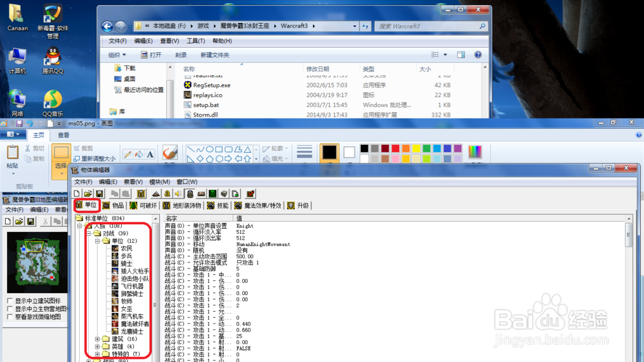Click the red checkmark Test Map icon

tap(250, 193)
